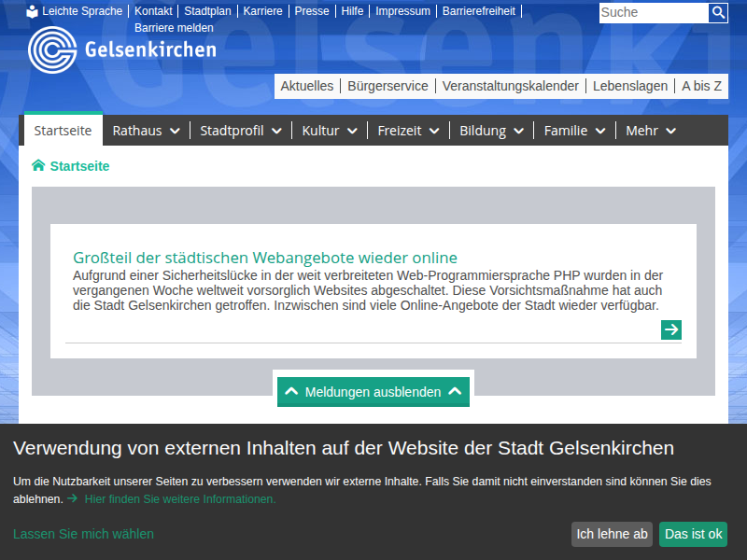
Task: Click the Rathaus menu label
Action: [137, 131]
